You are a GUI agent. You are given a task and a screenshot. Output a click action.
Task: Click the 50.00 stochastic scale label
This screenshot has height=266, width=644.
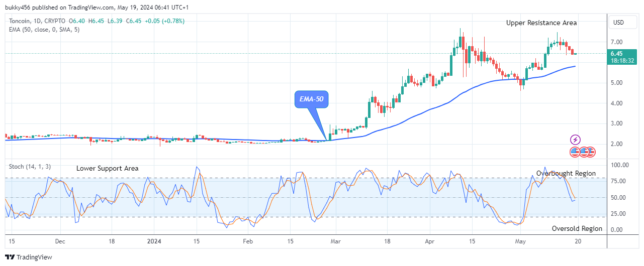click(x=618, y=197)
